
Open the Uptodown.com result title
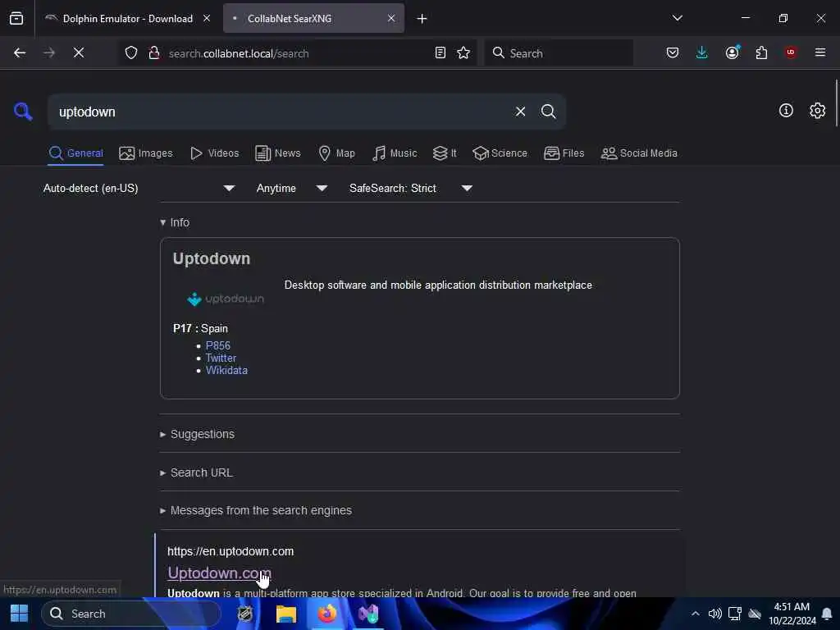tap(220, 573)
